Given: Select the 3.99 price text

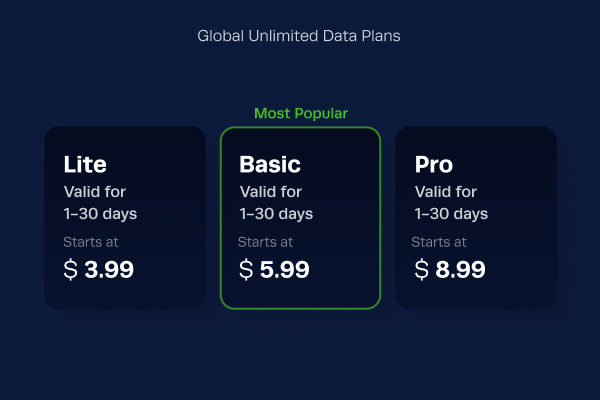Looking at the screenshot, I should coord(109,269).
